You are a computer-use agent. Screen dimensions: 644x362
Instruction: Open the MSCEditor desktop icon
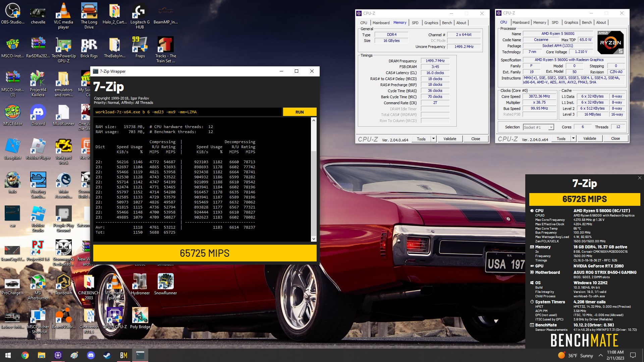(13, 115)
